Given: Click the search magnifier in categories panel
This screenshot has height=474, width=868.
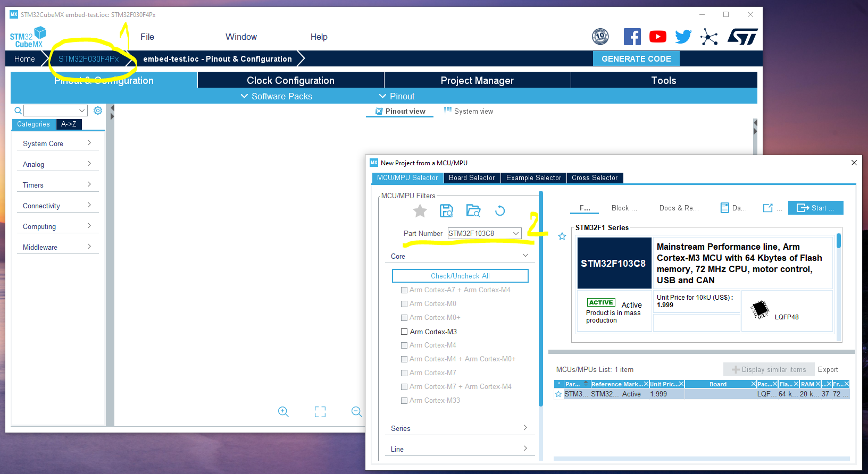Looking at the screenshot, I should (x=18, y=111).
